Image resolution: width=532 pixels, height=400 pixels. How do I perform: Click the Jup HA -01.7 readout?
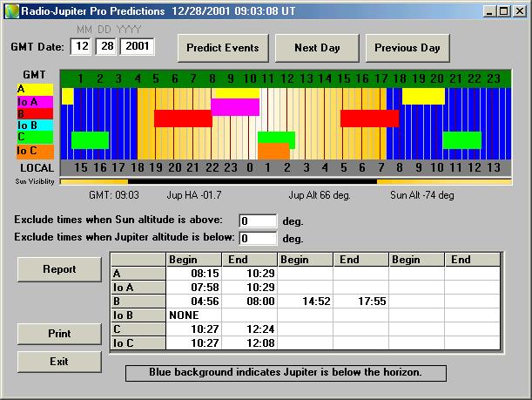(x=194, y=195)
